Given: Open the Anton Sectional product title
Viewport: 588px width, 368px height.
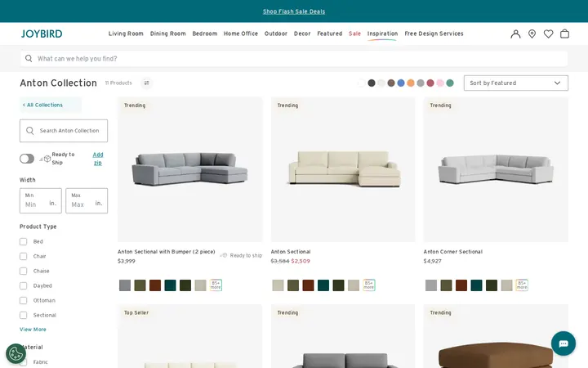Looking at the screenshot, I should tap(291, 252).
